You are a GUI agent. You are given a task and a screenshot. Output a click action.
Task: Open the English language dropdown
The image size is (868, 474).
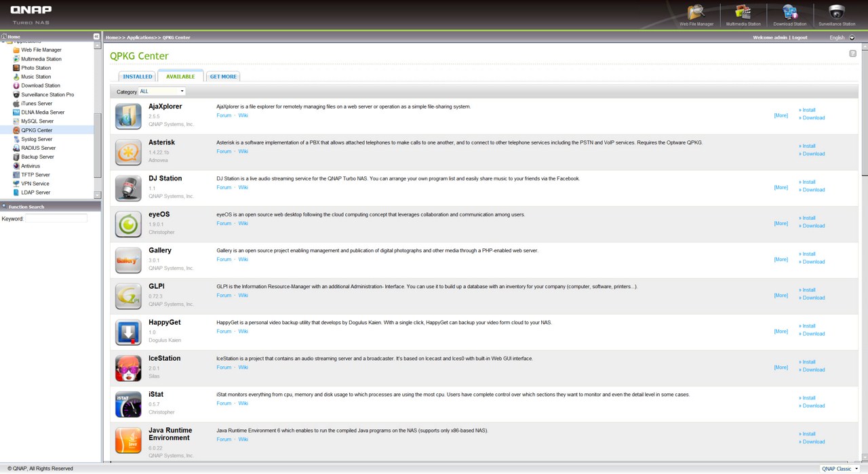pyautogui.click(x=842, y=37)
